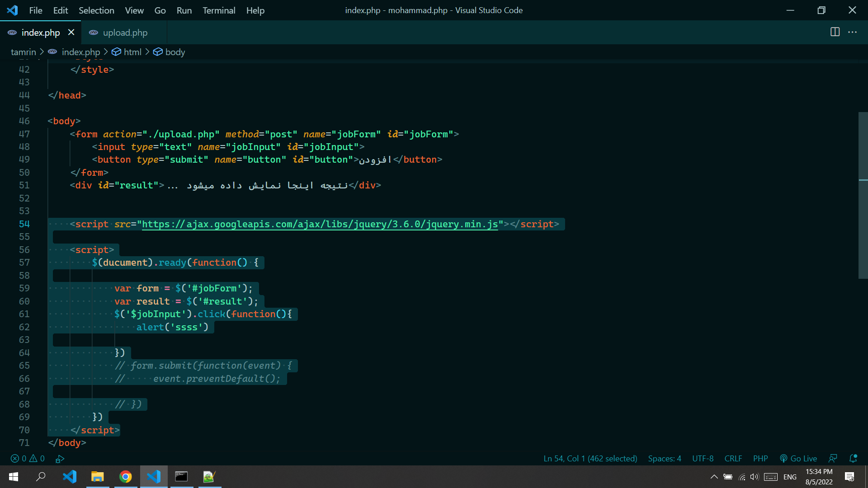Click the debug launch icon in status bar
Screen dimensions: 868x488
(x=60, y=459)
